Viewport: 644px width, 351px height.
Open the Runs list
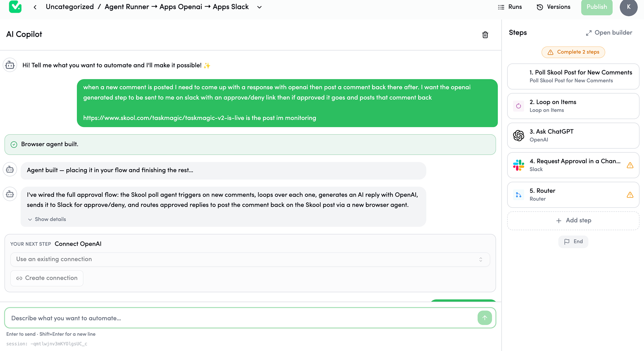click(x=510, y=7)
